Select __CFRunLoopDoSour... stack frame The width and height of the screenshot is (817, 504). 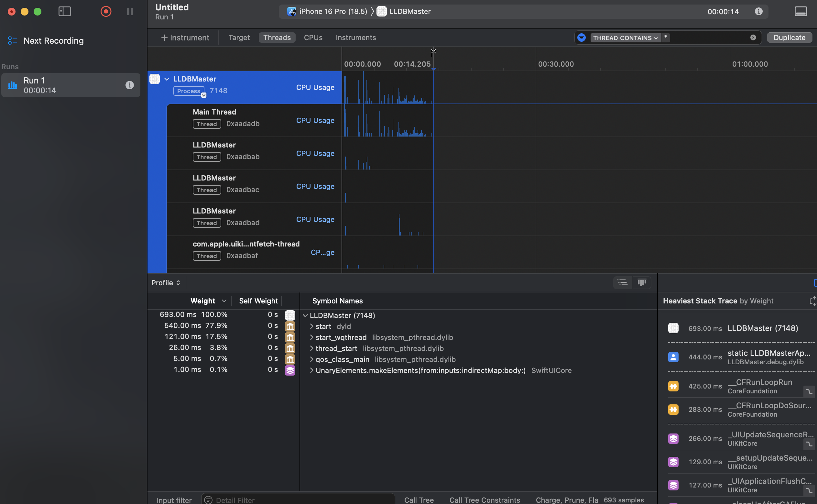(x=741, y=409)
